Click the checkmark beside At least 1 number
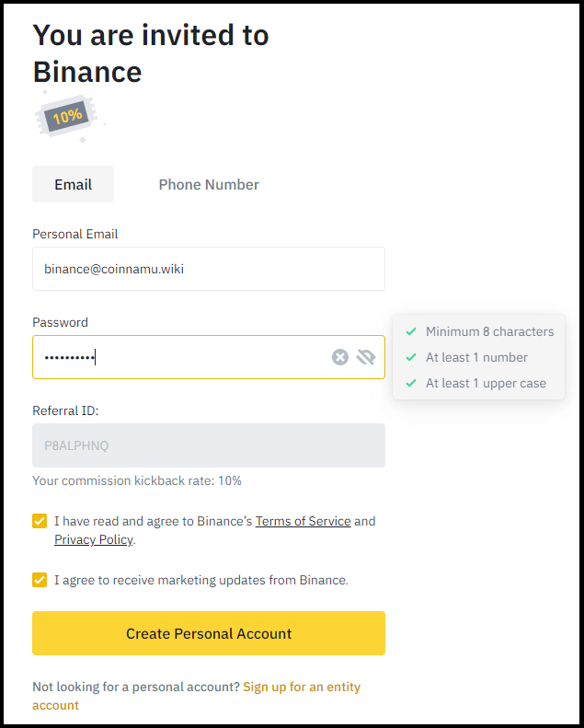 [411, 357]
